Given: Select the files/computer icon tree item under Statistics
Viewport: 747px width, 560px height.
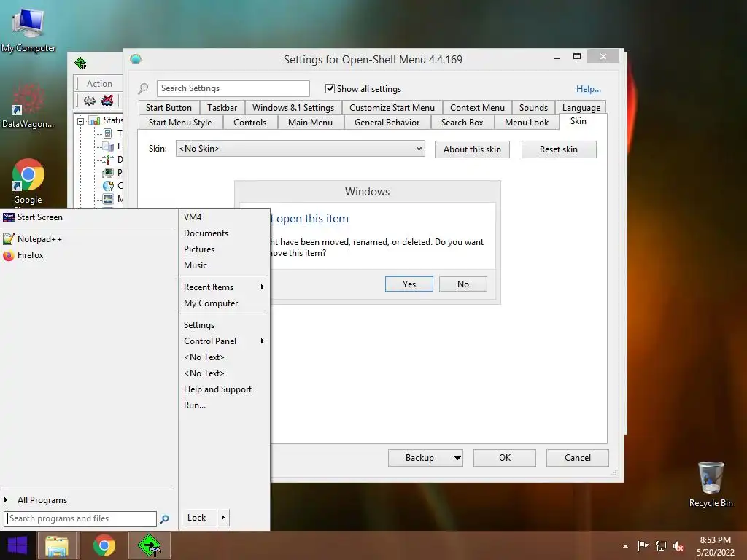Looking at the screenshot, I should click(x=108, y=146).
